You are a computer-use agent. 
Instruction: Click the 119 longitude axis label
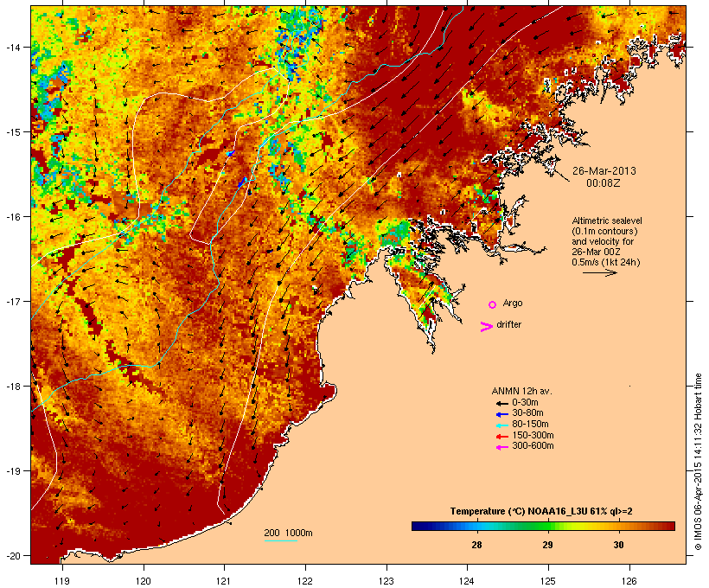[62, 581]
